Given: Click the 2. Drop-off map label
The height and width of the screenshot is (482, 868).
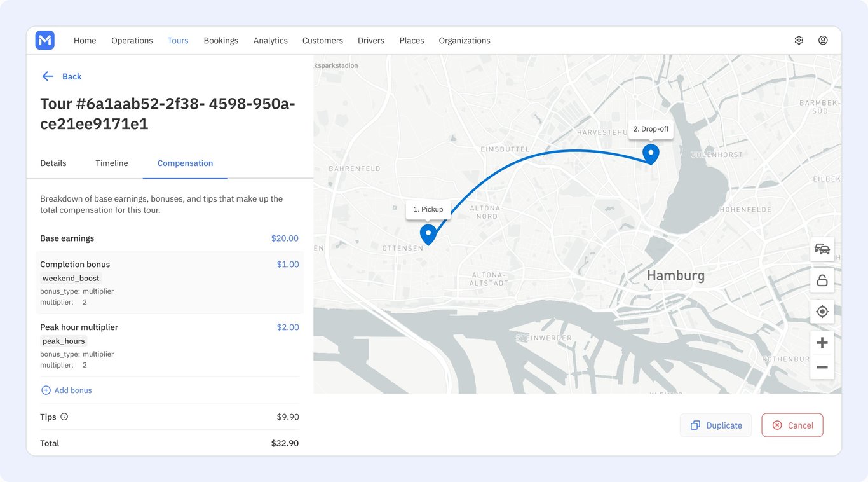Looking at the screenshot, I should (x=651, y=129).
